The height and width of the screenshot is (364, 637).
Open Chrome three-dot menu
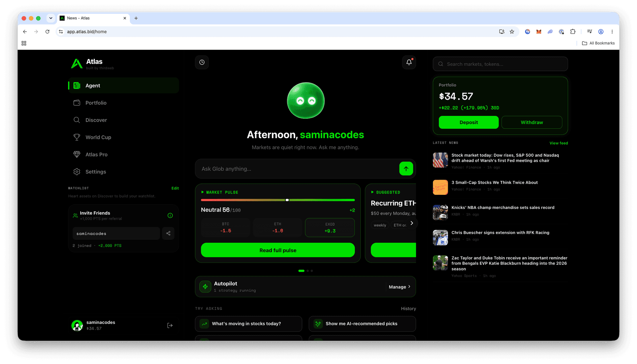[612, 32]
